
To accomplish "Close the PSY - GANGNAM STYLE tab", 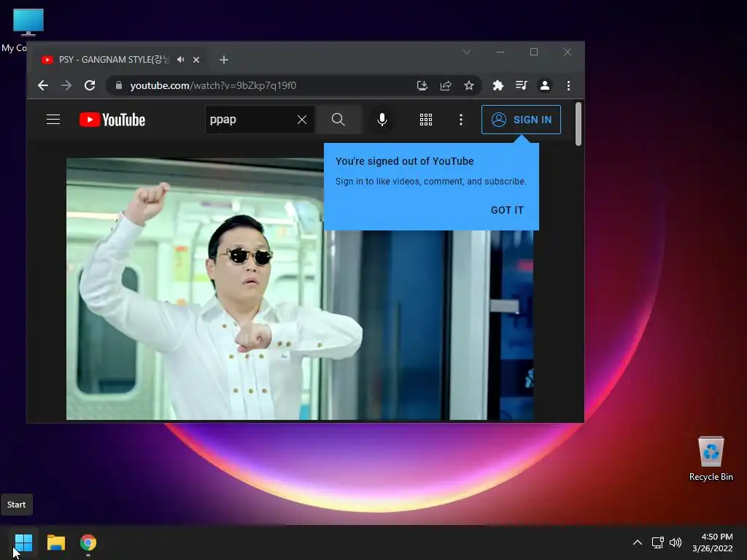I will (x=196, y=60).
